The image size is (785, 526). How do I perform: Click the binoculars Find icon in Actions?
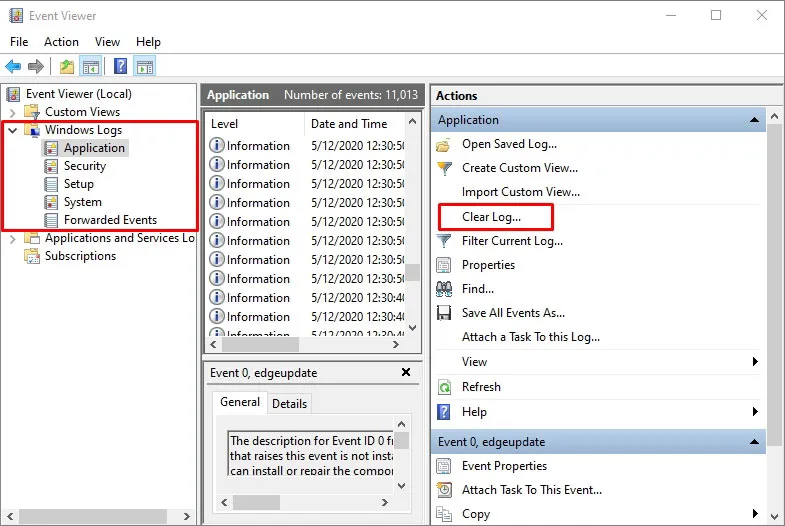point(445,289)
